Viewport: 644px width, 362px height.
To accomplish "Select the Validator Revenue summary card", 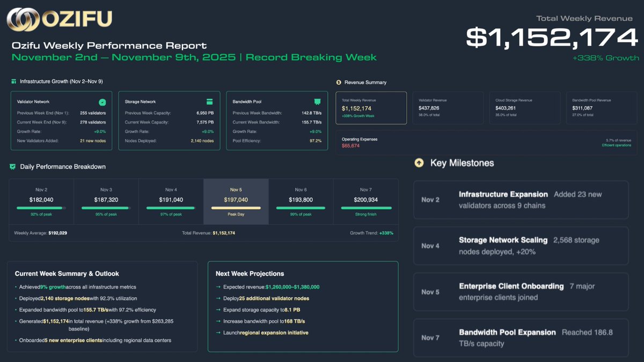I will point(449,107).
